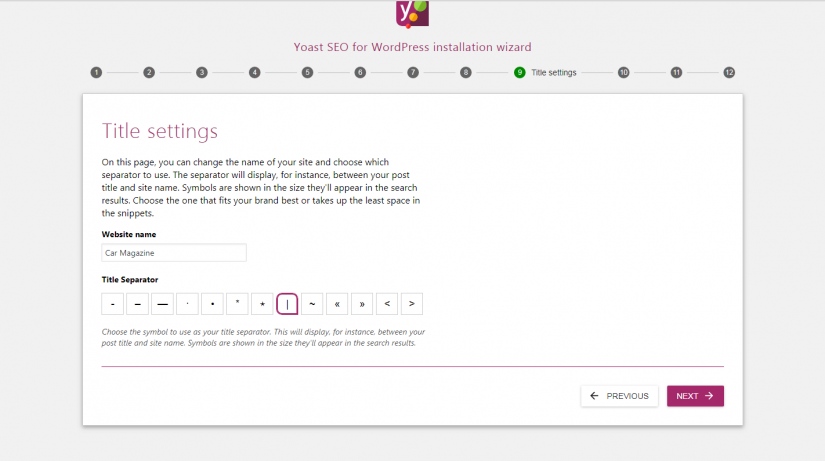This screenshot has width=825, height=461.
Task: Click the active green step 9 circle
Action: coord(519,73)
